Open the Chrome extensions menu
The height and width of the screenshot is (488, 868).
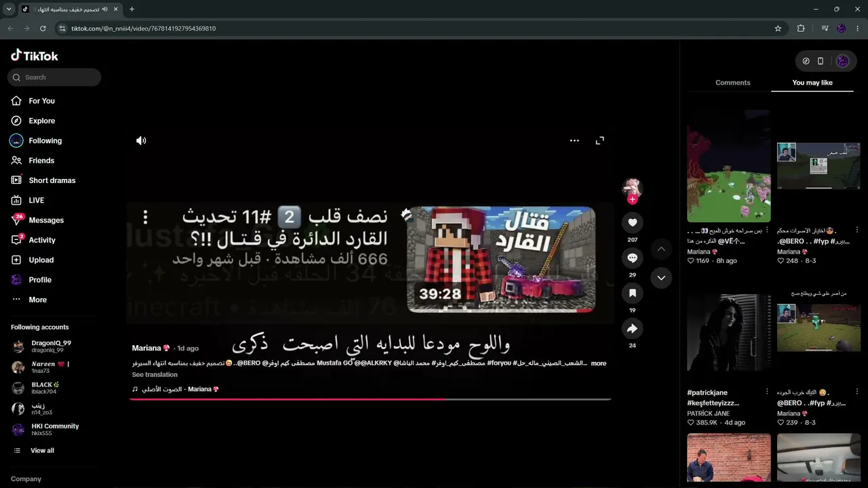(x=801, y=28)
